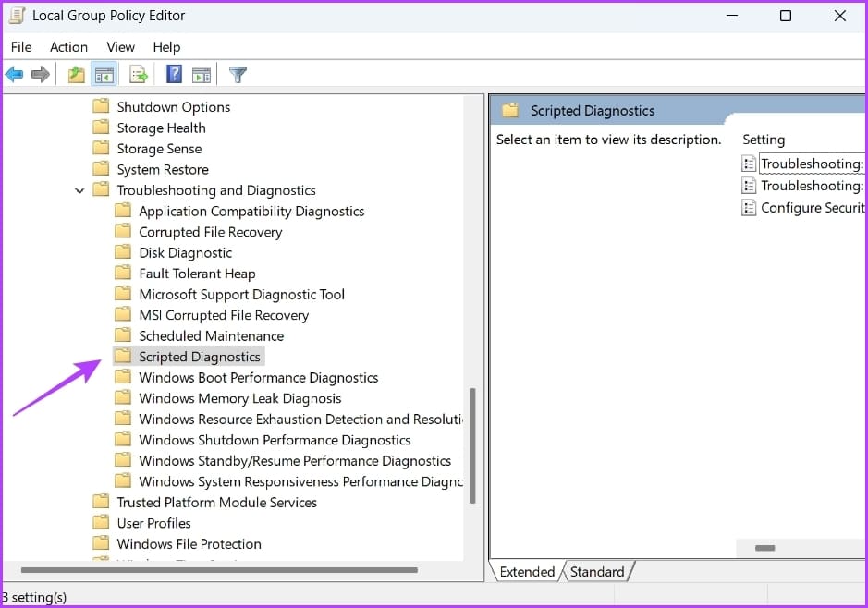The width and height of the screenshot is (868, 608).
Task: Open the File menu
Action: (21, 47)
